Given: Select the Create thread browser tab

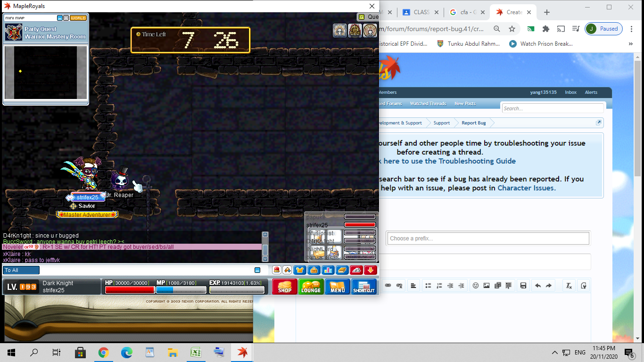Looking at the screenshot, I should click(513, 12).
